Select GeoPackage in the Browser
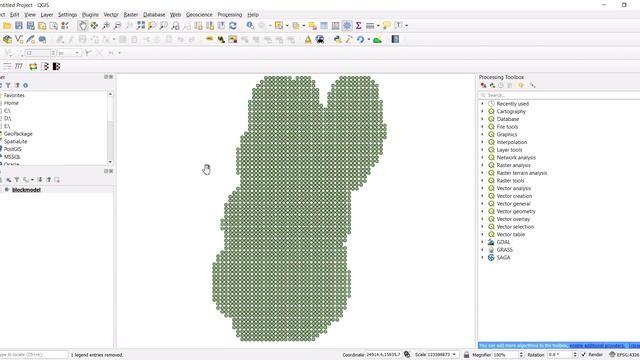Image resolution: width=640 pixels, height=360 pixels. 18,134
